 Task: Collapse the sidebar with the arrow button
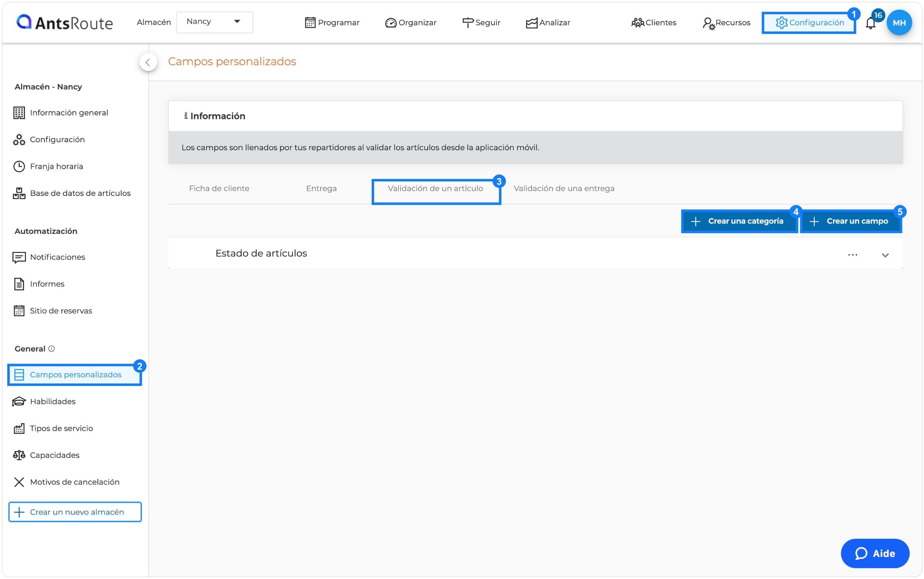tap(148, 62)
